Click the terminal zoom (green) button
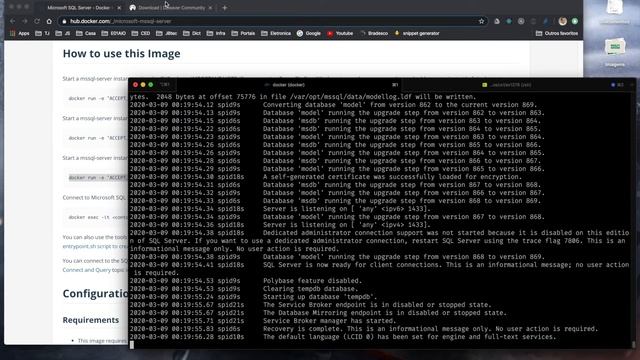Viewport: 640px width, 360px height. coord(151,84)
